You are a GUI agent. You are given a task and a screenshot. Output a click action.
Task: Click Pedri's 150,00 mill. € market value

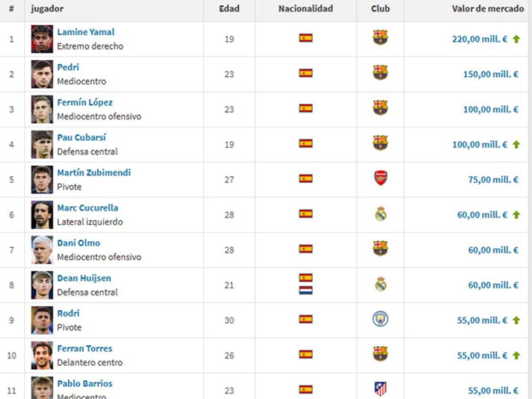click(490, 74)
